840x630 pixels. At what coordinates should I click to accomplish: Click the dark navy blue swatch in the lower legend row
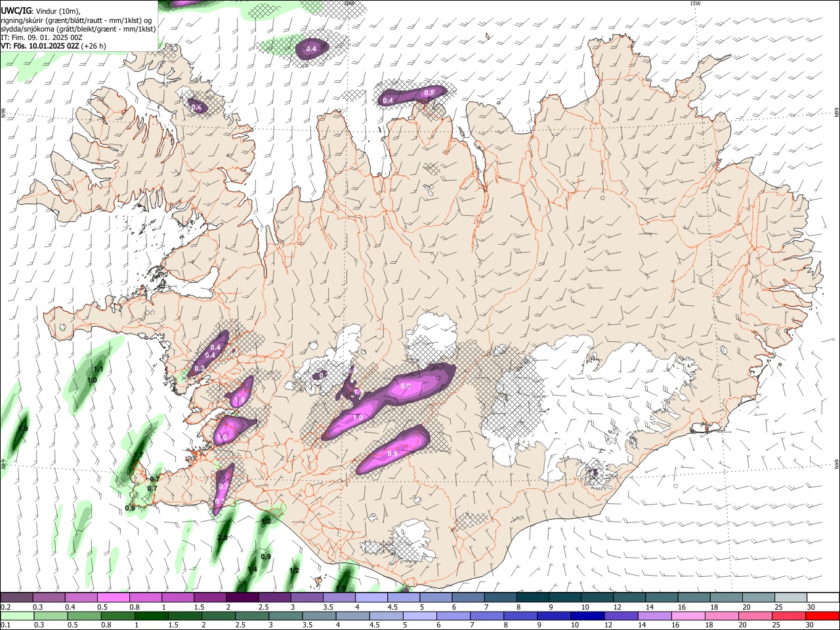[588, 616]
